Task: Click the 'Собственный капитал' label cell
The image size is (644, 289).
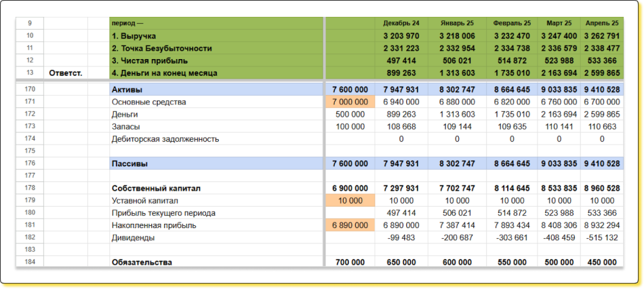Action: pos(157,188)
